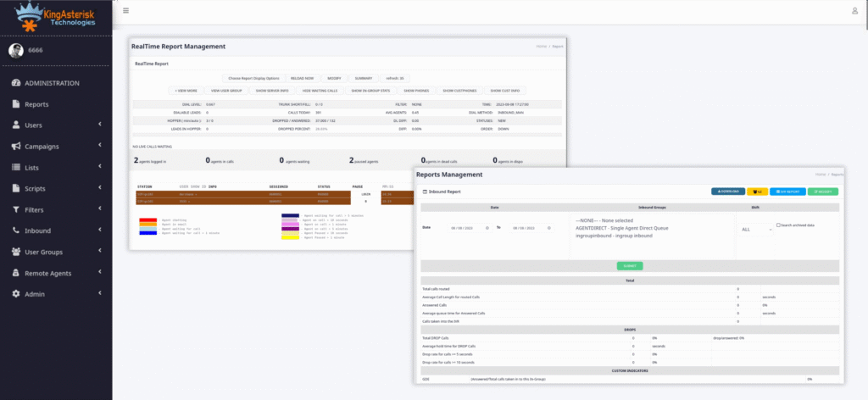Click green MODIFY button in Reports Management
Image resolution: width=868 pixels, height=400 pixels.
tap(822, 192)
